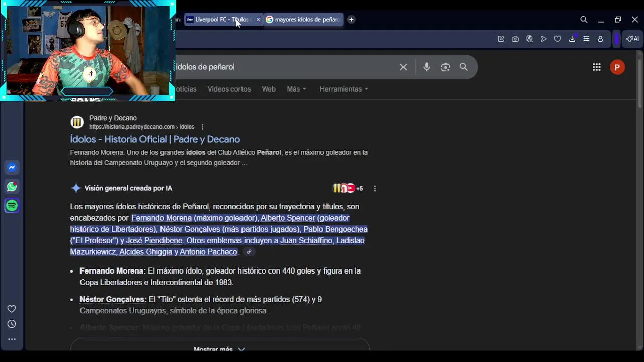Screen dimensions: 644x362
Task: Click the tab search magnifier icon
Action: pyautogui.click(x=584, y=20)
